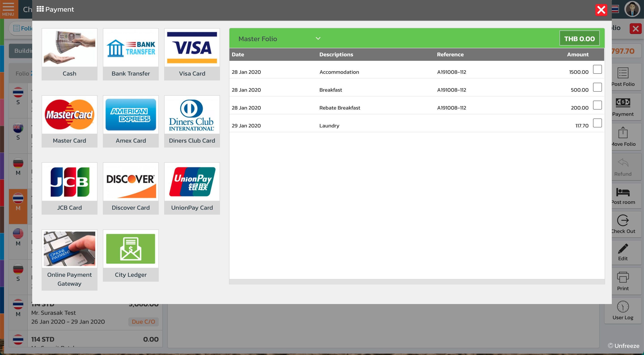644x355 pixels.
Task: Tick the Breakfast 500.00 checkbox
Action: tap(597, 87)
